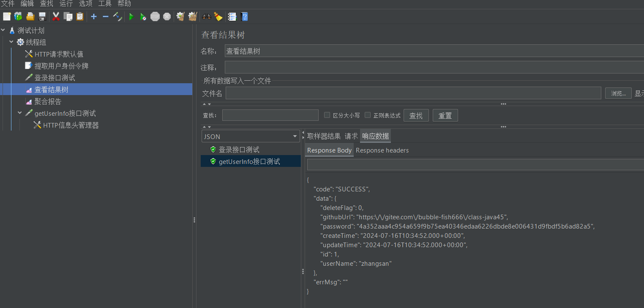The height and width of the screenshot is (308, 644).
Task: Collapse all nodes with the minus icon
Action: [106, 16]
